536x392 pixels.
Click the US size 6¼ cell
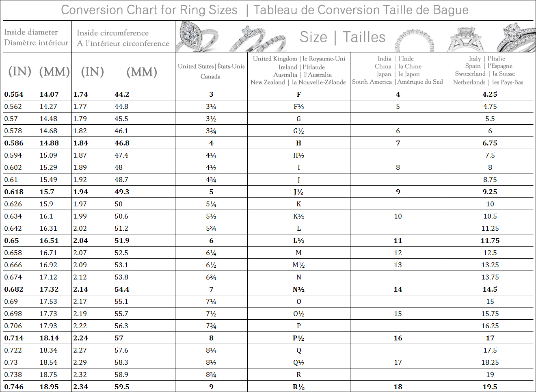211,253
